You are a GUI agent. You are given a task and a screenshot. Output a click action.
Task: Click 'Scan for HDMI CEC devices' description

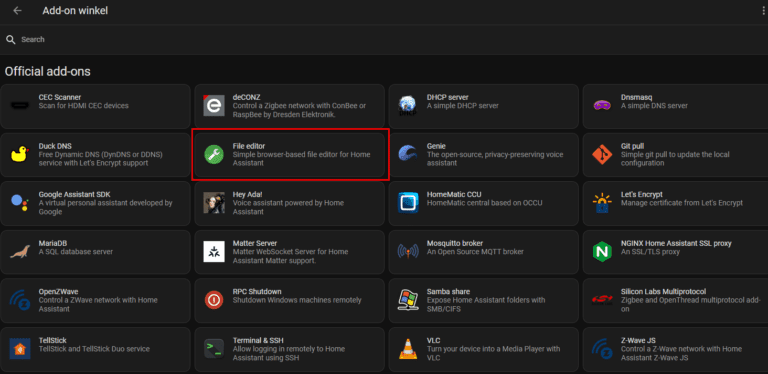tap(83, 106)
